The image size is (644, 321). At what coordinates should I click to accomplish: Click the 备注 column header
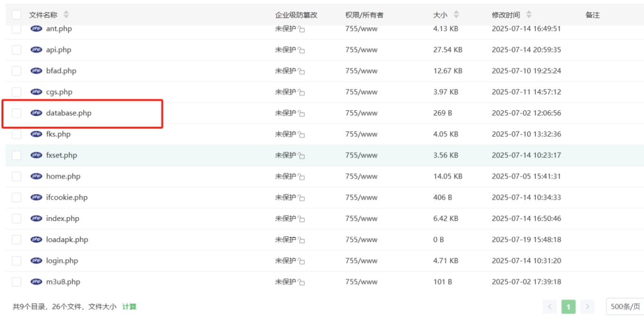pos(593,15)
